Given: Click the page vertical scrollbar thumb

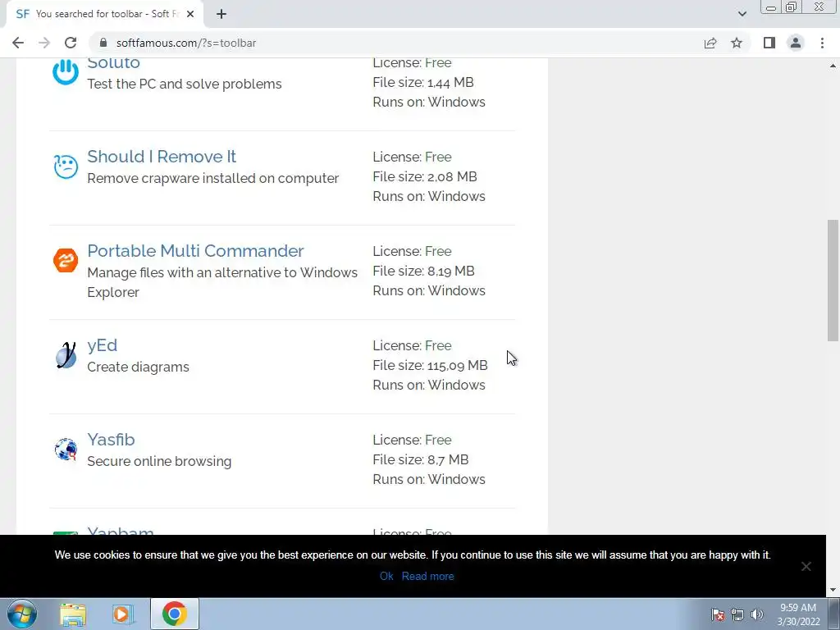Looking at the screenshot, I should point(833,281).
